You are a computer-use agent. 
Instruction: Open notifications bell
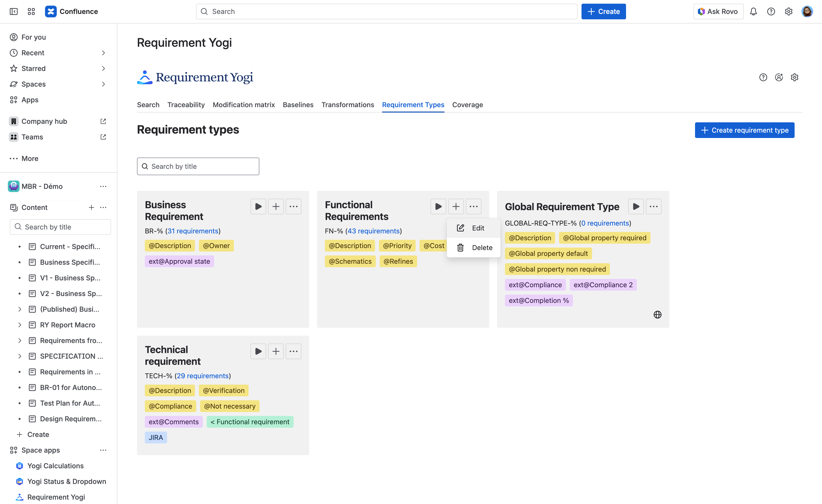tap(753, 11)
